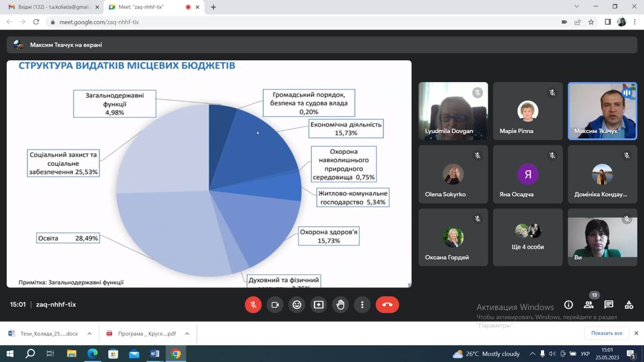The width and height of the screenshot is (644, 362).
Task: Toggle the Chrome side panel
Action: [x=608, y=22]
